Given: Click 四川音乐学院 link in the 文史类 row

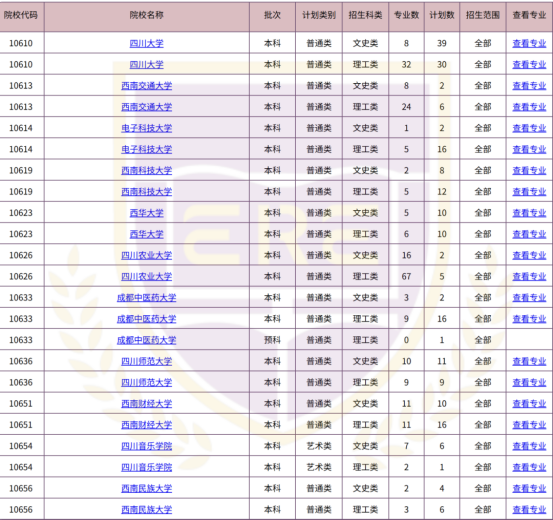Looking at the screenshot, I should coord(146,446).
